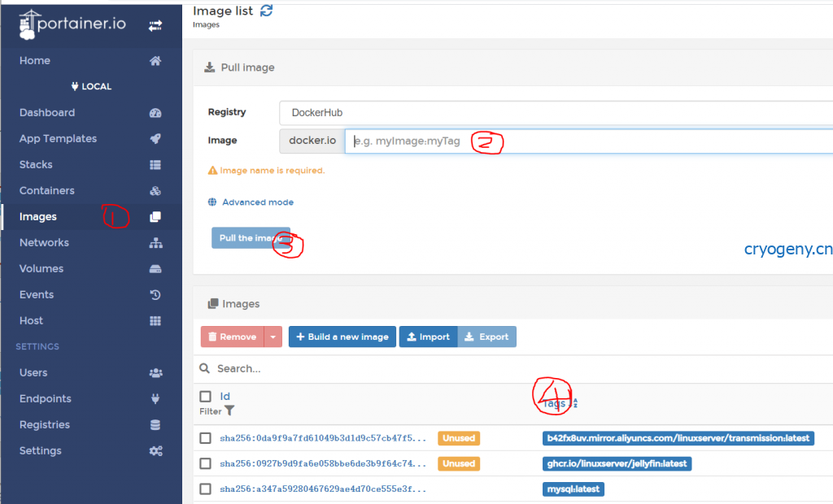Click the Images clone icon
The height and width of the screenshot is (504, 833).
[x=155, y=217]
